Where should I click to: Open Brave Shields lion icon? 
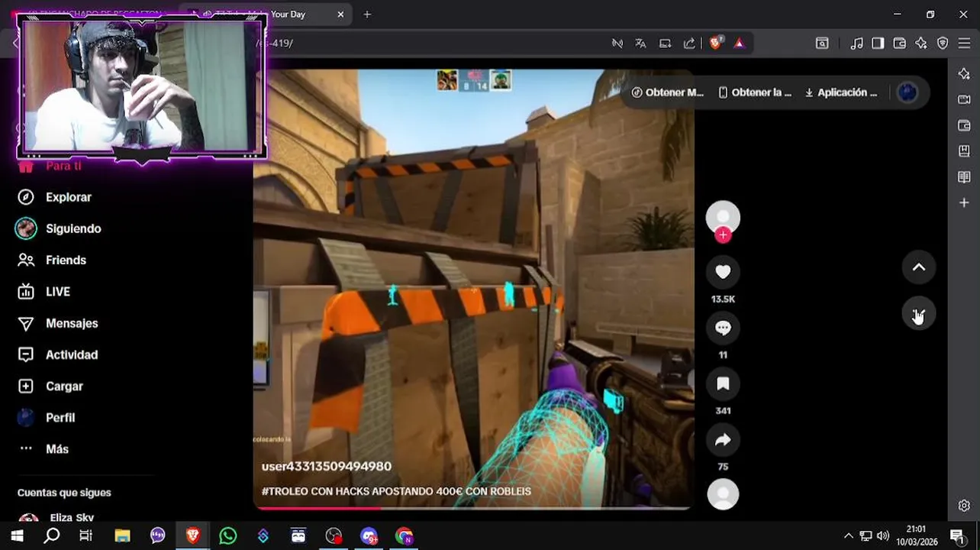pyautogui.click(x=715, y=44)
